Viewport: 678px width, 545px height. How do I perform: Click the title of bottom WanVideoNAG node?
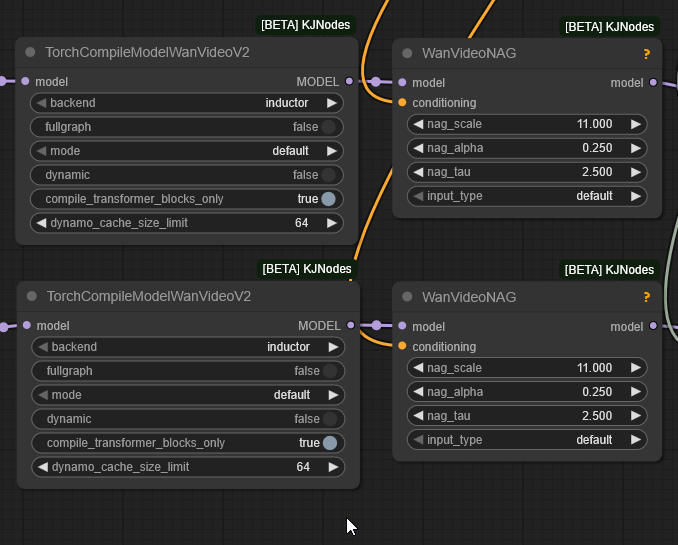point(470,297)
